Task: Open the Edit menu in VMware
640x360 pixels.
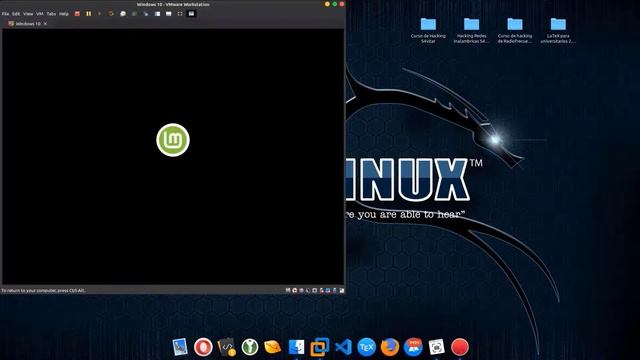Action: [x=16, y=14]
